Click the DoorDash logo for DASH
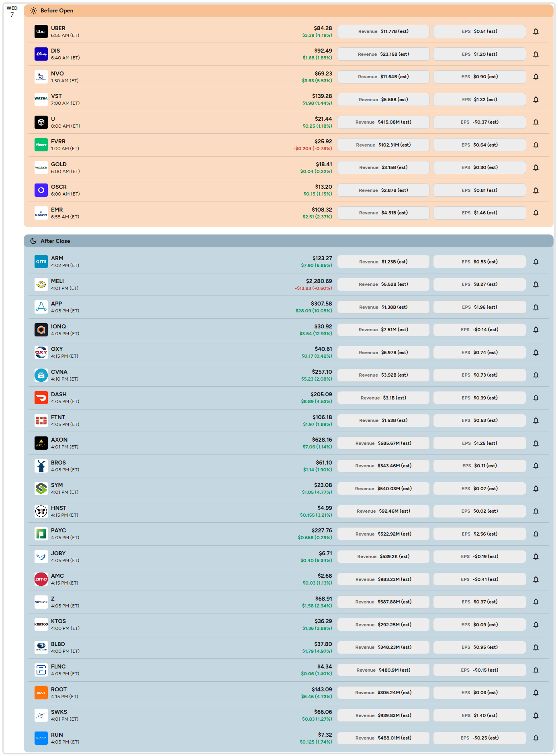The height and width of the screenshot is (756, 558). 41,398
